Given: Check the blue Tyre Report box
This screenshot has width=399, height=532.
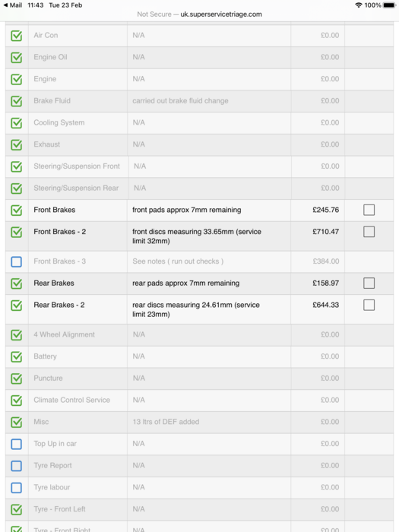Looking at the screenshot, I should 16,466.
